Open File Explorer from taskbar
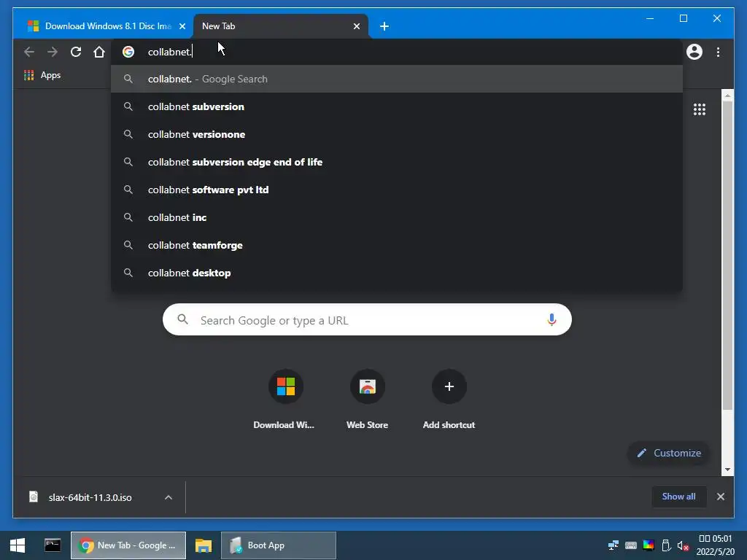 204,545
